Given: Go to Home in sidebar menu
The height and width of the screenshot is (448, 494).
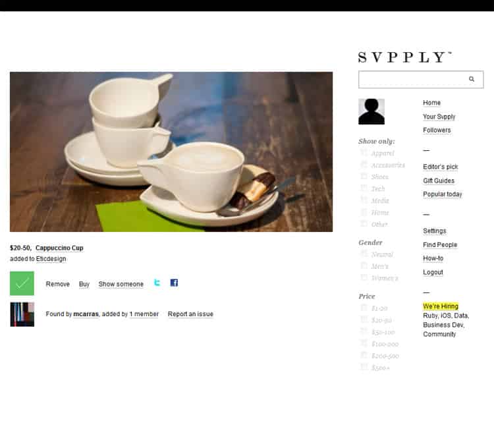Looking at the screenshot, I should coord(431,103).
